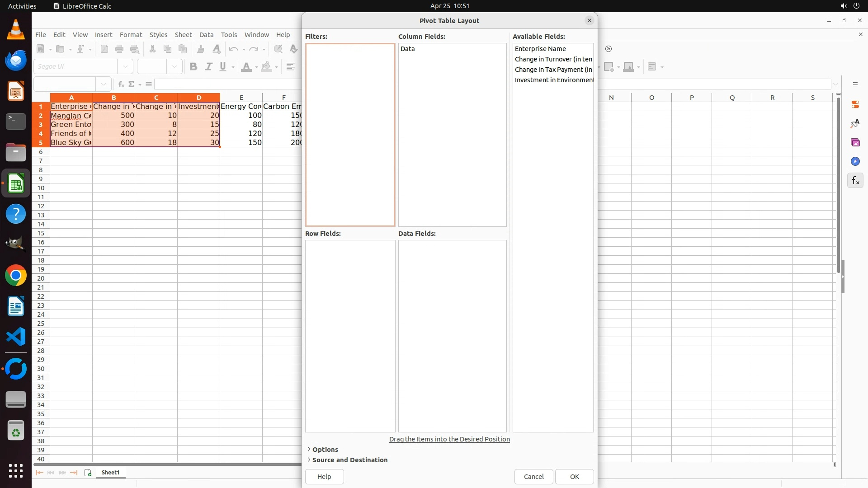This screenshot has height=488, width=868.
Task: Expand Source and Destination section
Action: 349,460
